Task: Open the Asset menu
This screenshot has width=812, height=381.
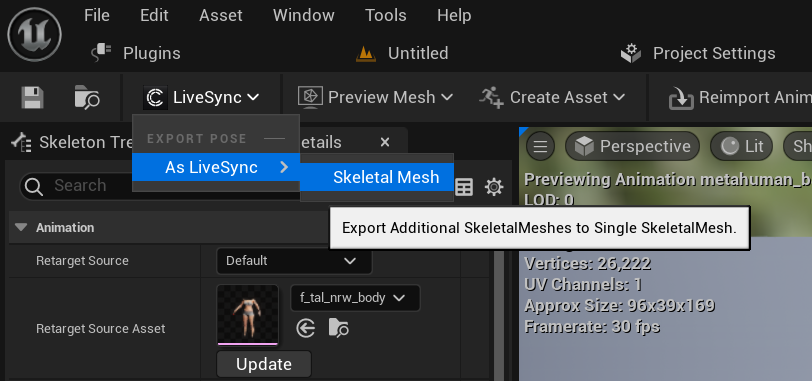Action: tap(221, 16)
